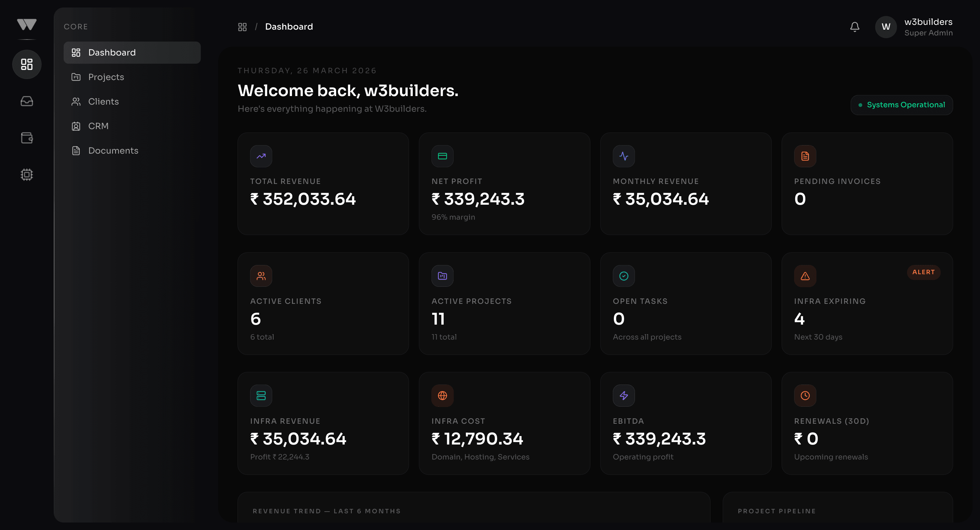The width and height of the screenshot is (980, 530).
Task: Click the globe icon on Infra Cost card
Action: pos(442,395)
